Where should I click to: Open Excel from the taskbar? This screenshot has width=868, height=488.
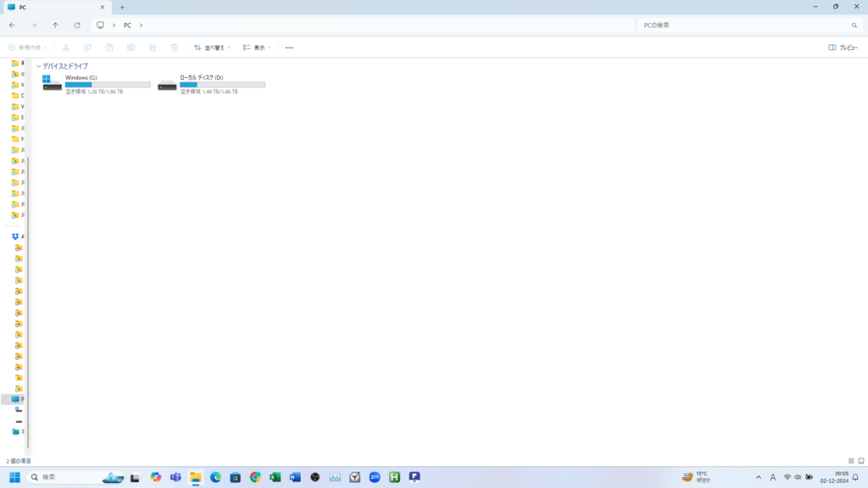click(275, 477)
